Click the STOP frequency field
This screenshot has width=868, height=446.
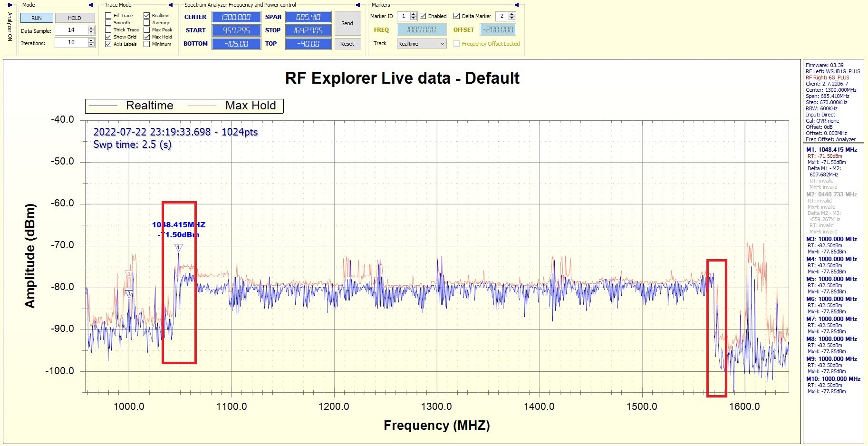[x=308, y=30]
